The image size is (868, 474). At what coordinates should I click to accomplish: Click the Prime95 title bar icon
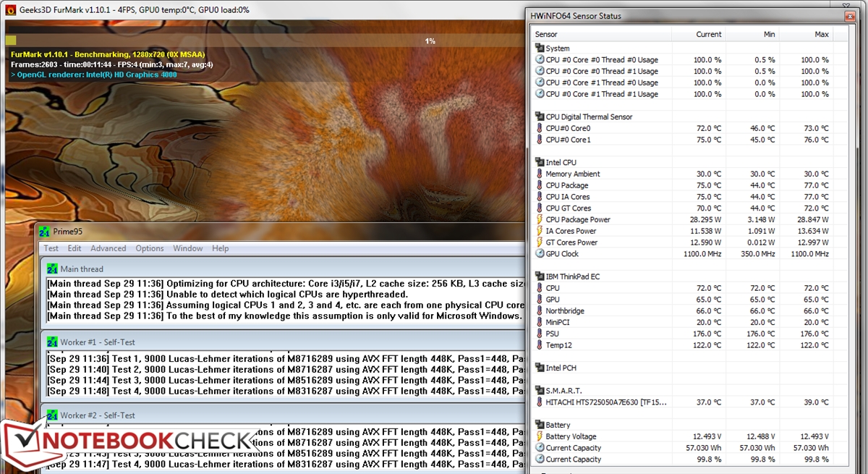pyautogui.click(x=45, y=232)
